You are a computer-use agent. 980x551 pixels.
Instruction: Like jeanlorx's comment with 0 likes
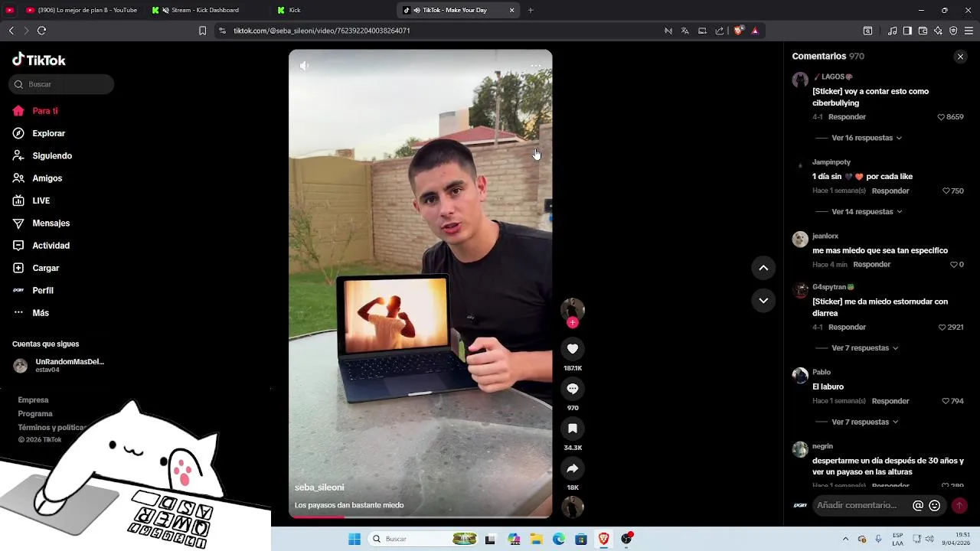tap(953, 265)
